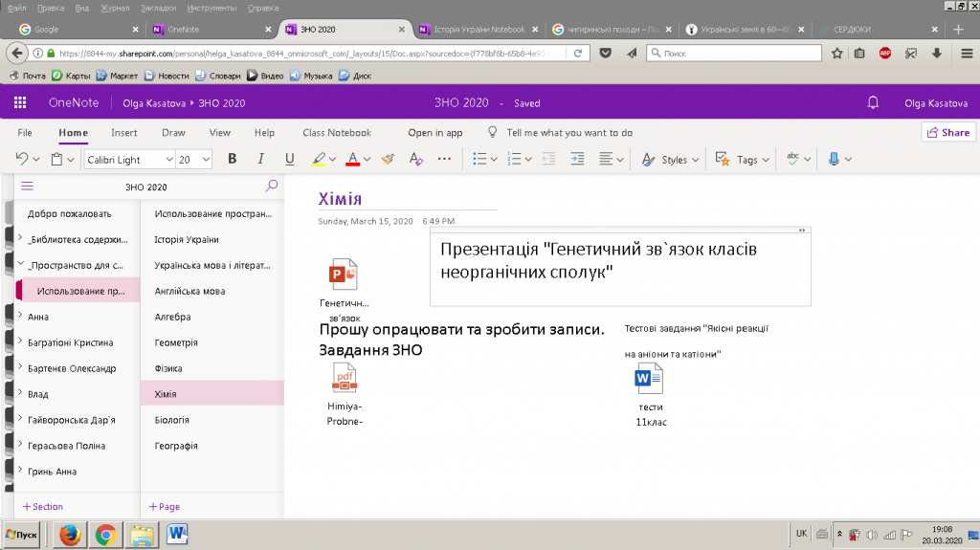
Task: Open more formatting options ellipsis
Action: point(444,159)
